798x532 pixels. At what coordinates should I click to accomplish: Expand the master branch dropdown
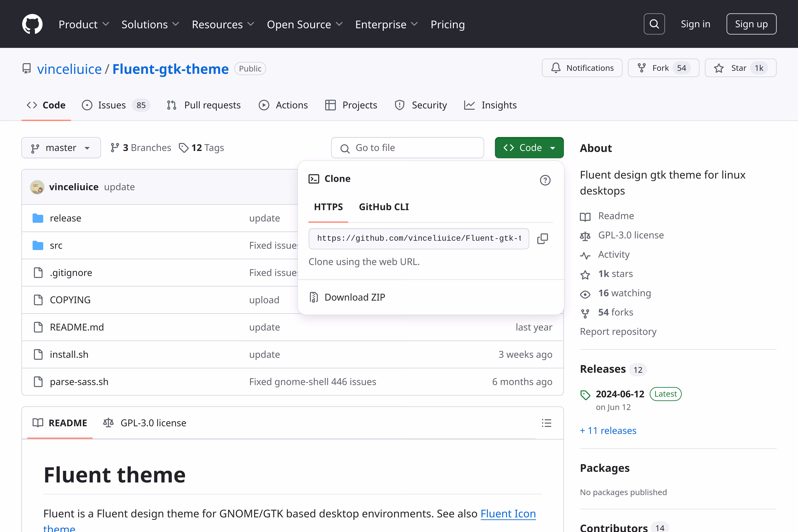(61, 148)
